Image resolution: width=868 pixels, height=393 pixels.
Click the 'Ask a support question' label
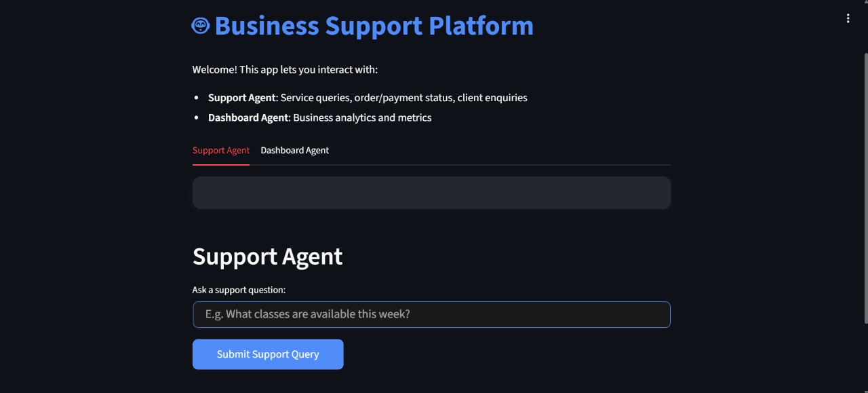point(238,290)
